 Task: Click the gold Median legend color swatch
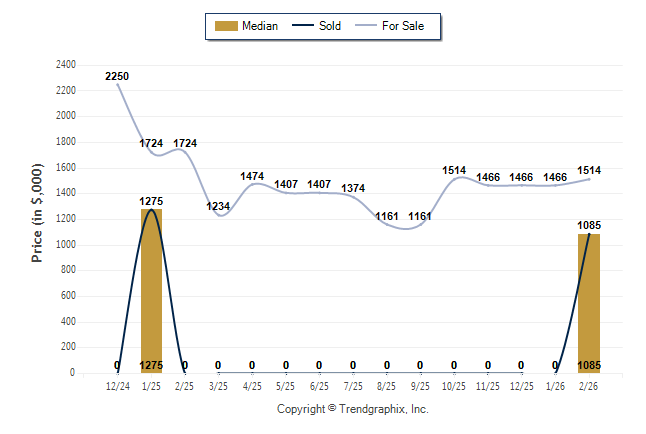(226, 26)
